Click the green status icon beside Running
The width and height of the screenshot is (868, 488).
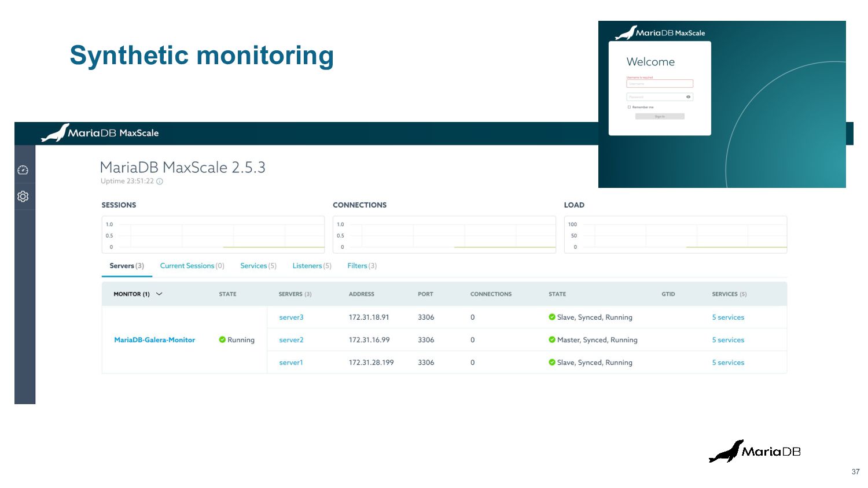[x=222, y=340]
